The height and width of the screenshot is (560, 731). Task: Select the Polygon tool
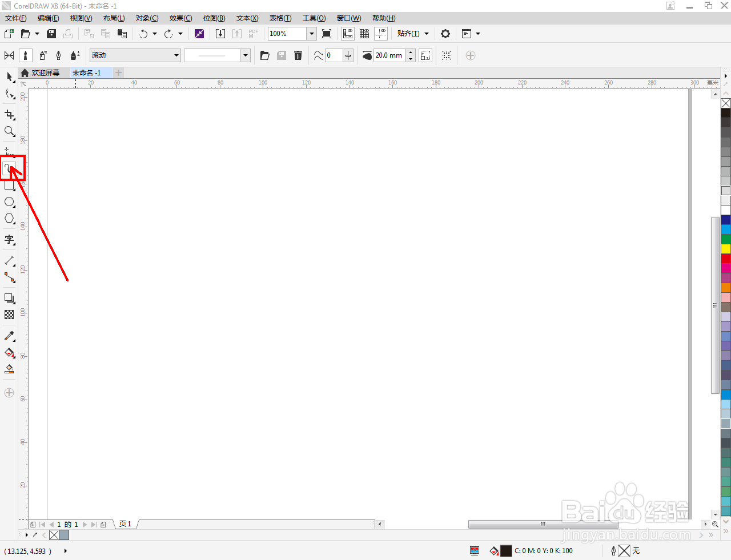(9, 219)
